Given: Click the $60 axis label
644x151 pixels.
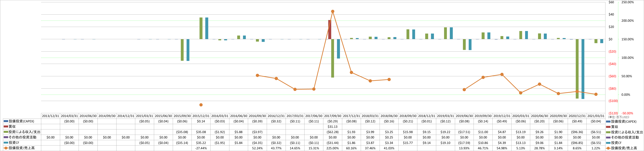Looking at the screenshot, I should click(x=611, y=2).
